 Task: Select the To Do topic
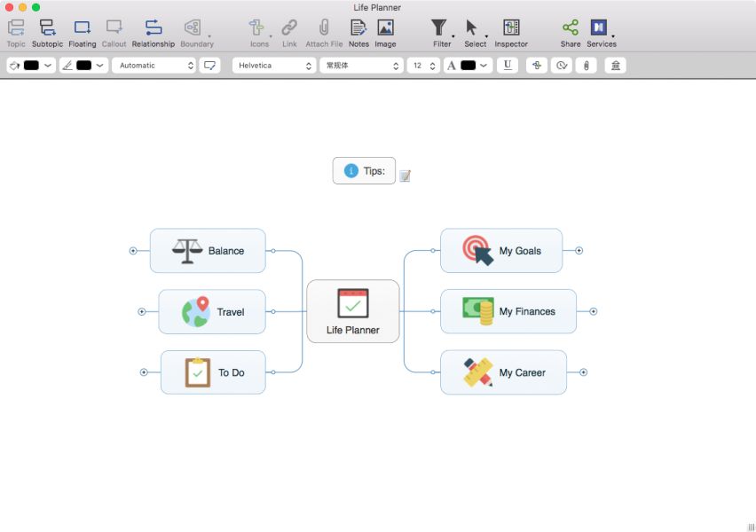pos(213,372)
